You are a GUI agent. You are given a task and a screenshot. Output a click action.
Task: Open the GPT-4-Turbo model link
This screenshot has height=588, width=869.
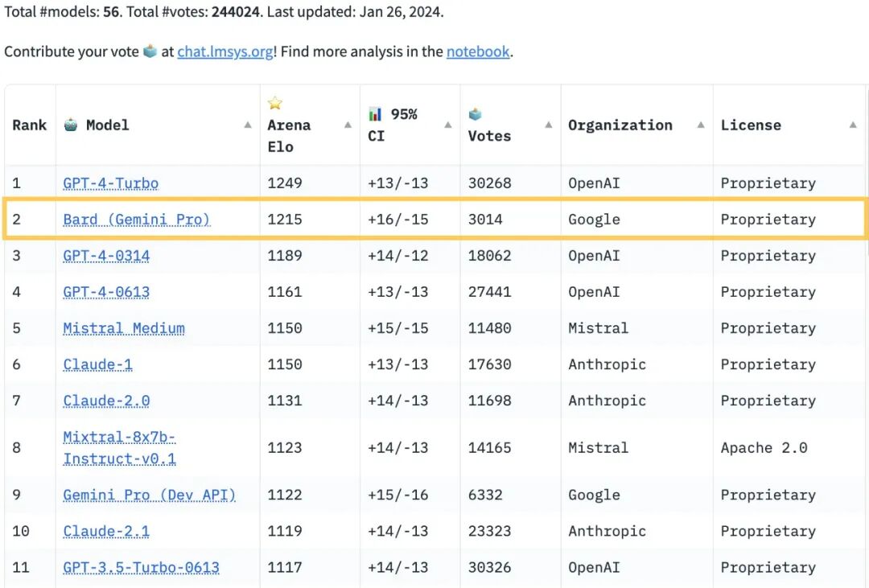pos(111,183)
